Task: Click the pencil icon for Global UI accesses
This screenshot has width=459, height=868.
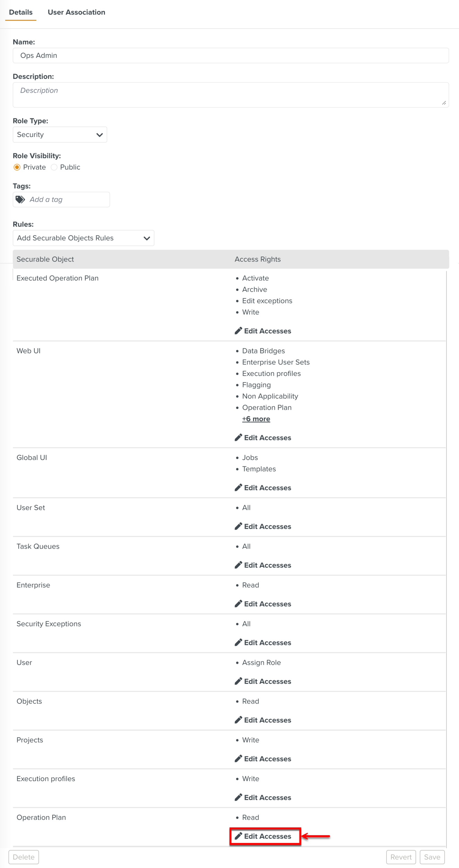Action: [x=238, y=487]
